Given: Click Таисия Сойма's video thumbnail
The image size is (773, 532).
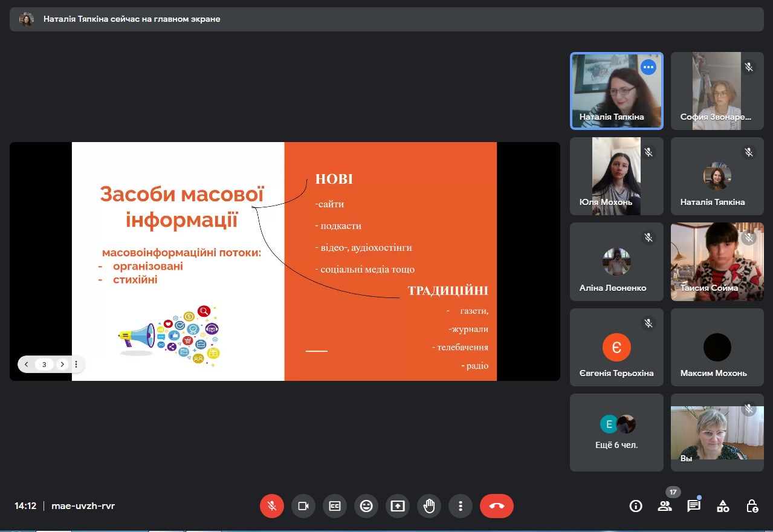Looking at the screenshot, I should (x=717, y=262).
